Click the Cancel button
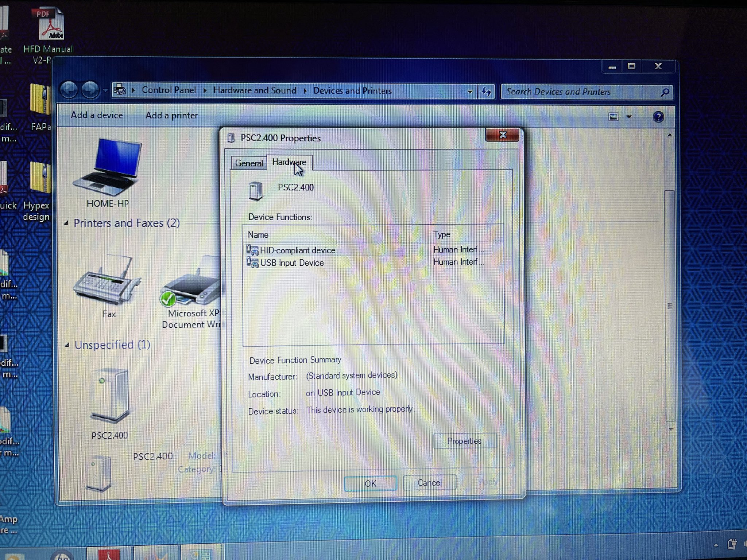 [x=429, y=483]
